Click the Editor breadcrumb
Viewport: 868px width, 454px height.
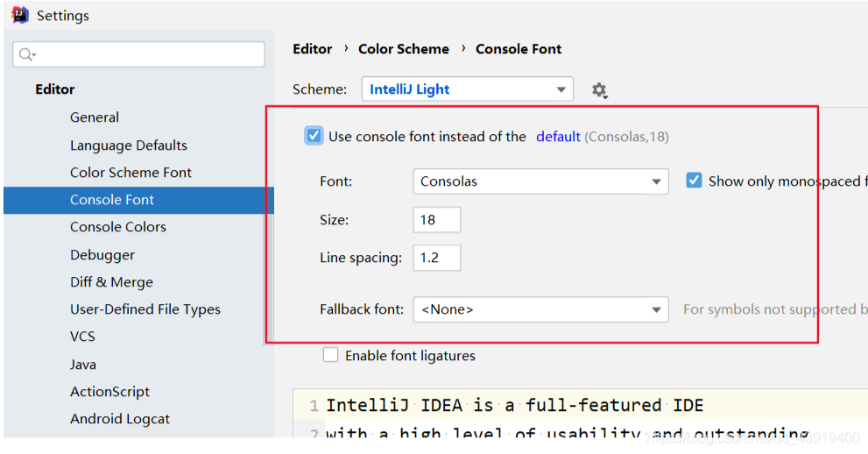tap(312, 49)
